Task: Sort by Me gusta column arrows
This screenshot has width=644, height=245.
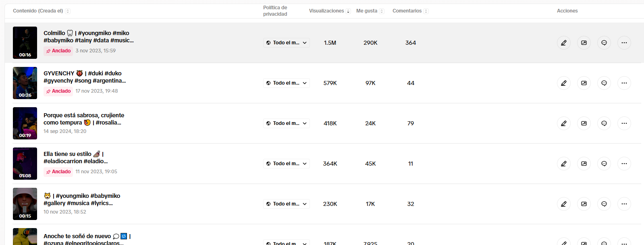Action: tap(382, 11)
